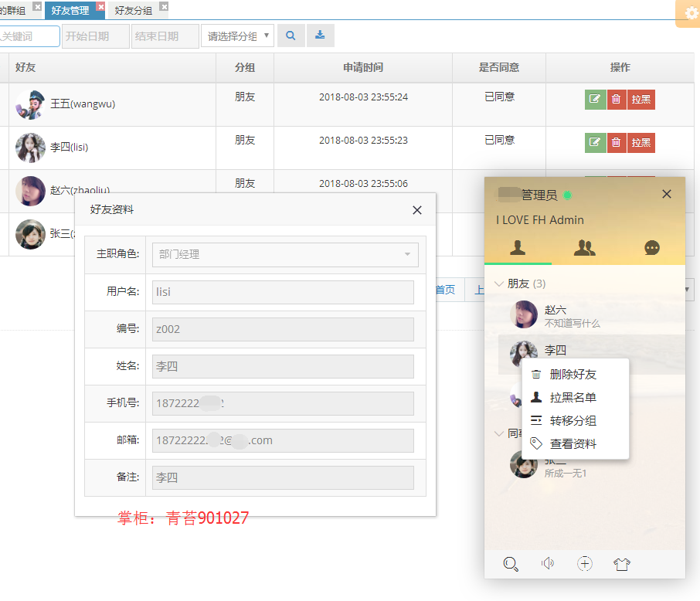Click the search icon at chat panel bottom
This screenshot has height=601, width=700.
[x=511, y=564]
